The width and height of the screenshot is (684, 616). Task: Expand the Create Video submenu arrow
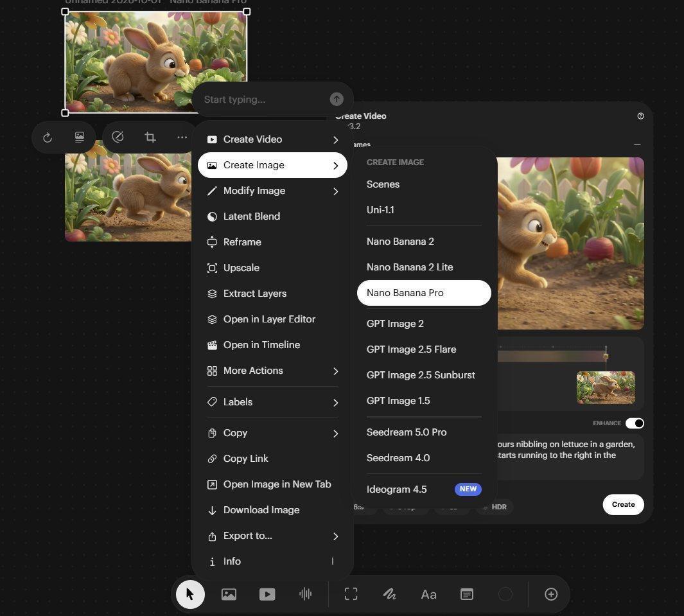(x=335, y=139)
